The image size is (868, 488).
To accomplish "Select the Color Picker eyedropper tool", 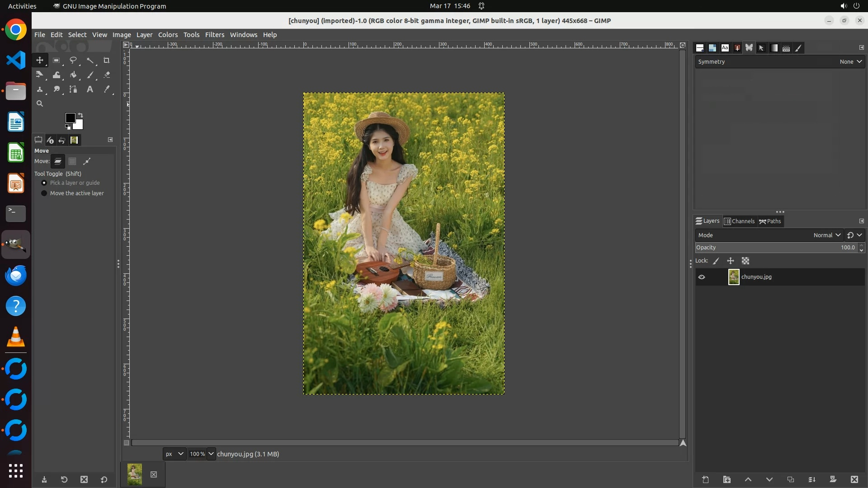I will tap(107, 89).
